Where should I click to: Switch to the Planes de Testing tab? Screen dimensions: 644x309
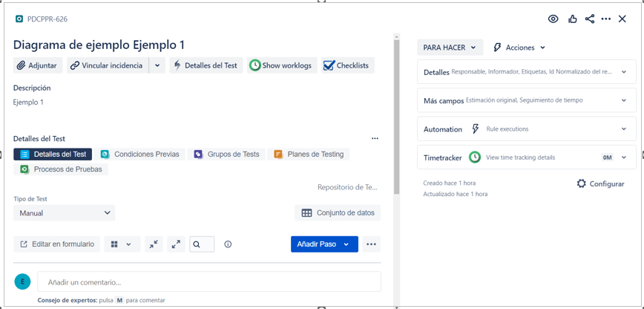coord(309,154)
